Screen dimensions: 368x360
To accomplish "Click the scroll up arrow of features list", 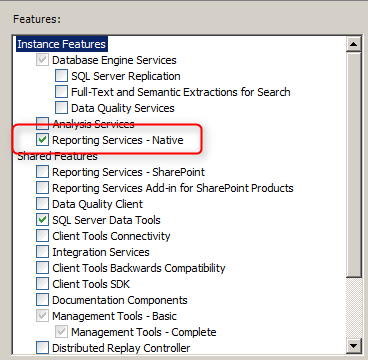I will pyautogui.click(x=354, y=44).
